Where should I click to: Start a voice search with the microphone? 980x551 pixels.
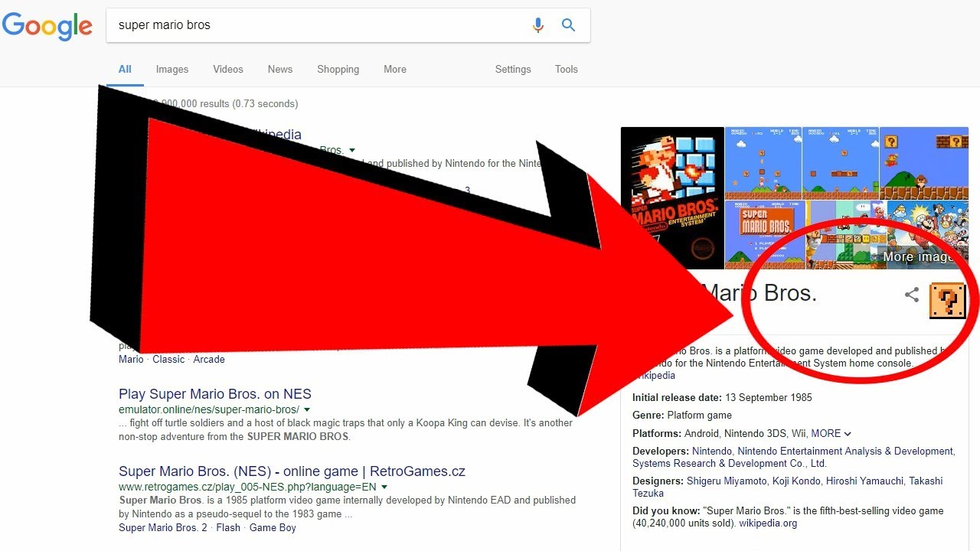(538, 25)
